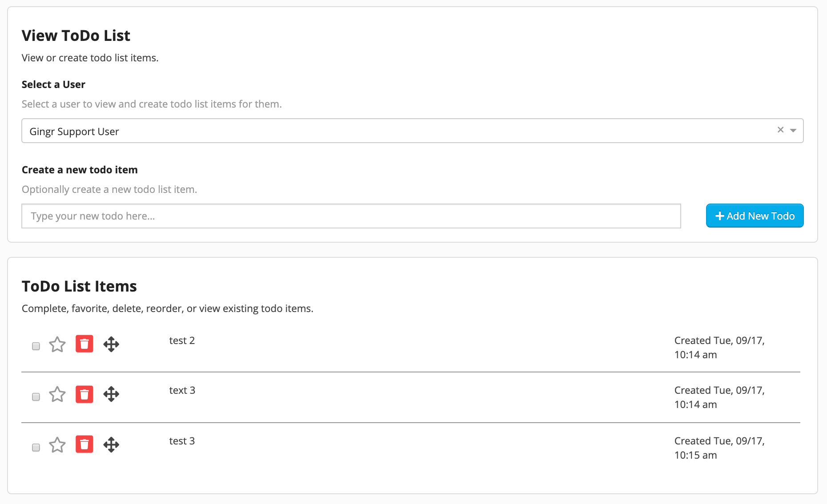Mark 'test 3' todo as favorite
Viewport: 827px width, 504px height.
(57, 445)
